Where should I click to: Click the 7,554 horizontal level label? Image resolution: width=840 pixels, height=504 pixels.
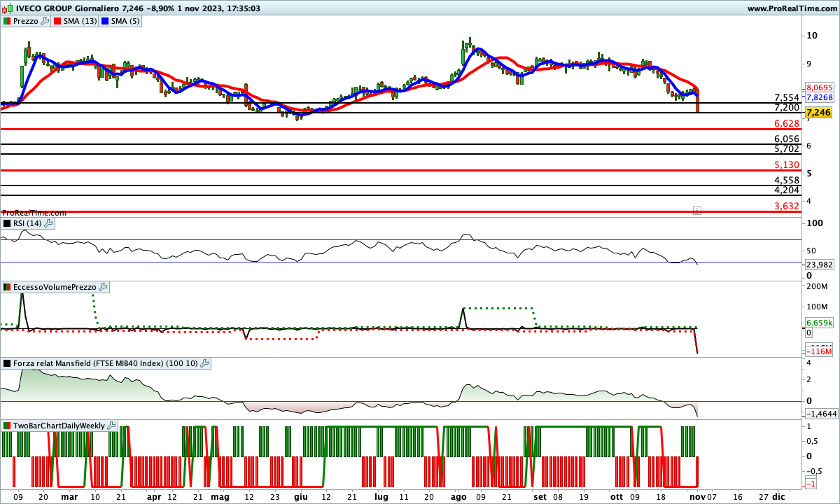(787, 97)
